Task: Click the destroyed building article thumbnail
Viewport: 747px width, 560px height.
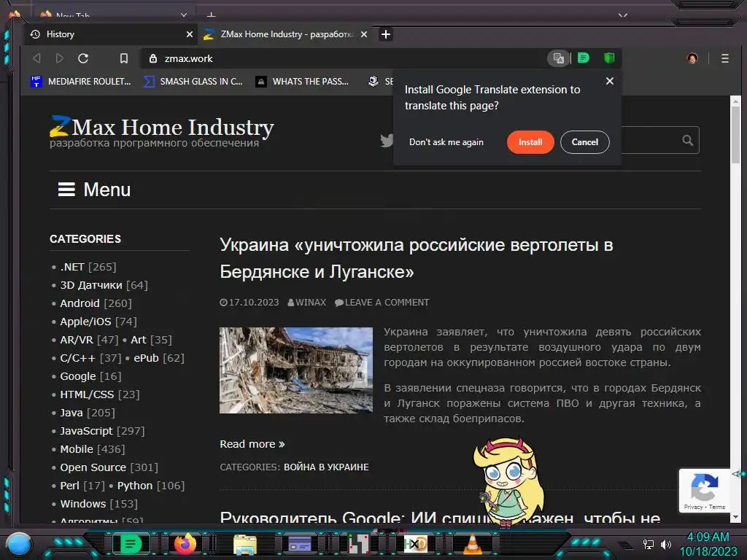Action: coord(296,370)
